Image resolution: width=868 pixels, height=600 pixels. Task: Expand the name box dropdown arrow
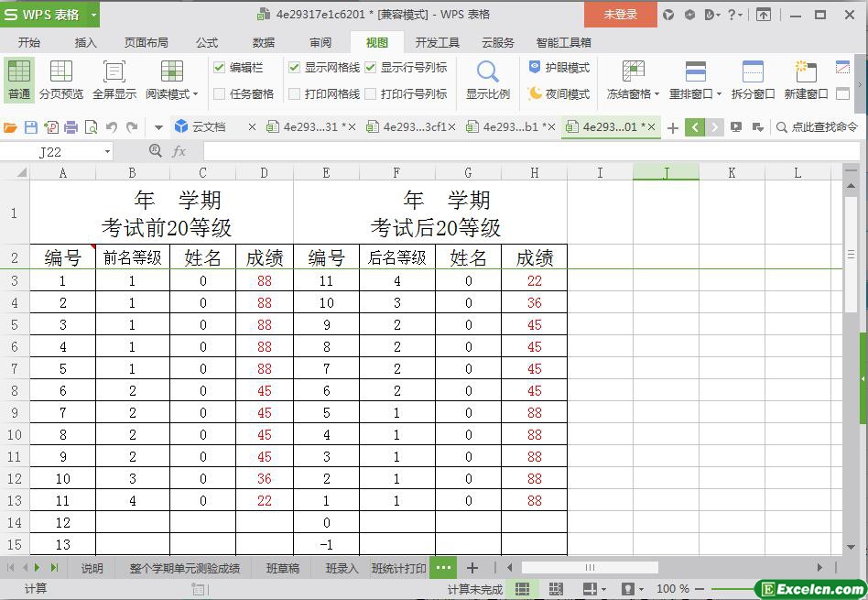[107, 151]
